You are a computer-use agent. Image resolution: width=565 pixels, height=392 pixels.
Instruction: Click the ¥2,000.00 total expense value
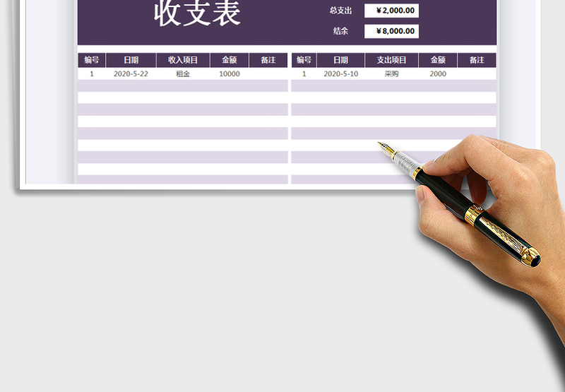point(391,11)
